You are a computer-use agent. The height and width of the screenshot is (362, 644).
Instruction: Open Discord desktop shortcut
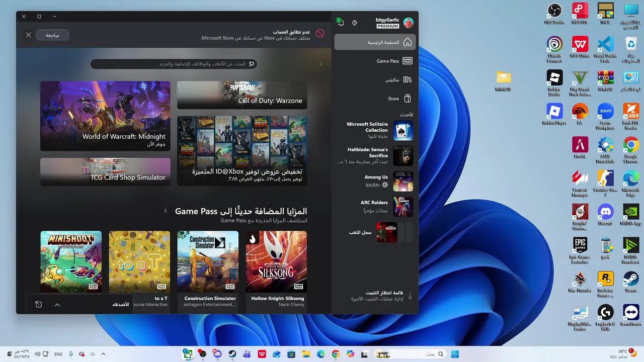[605, 215]
